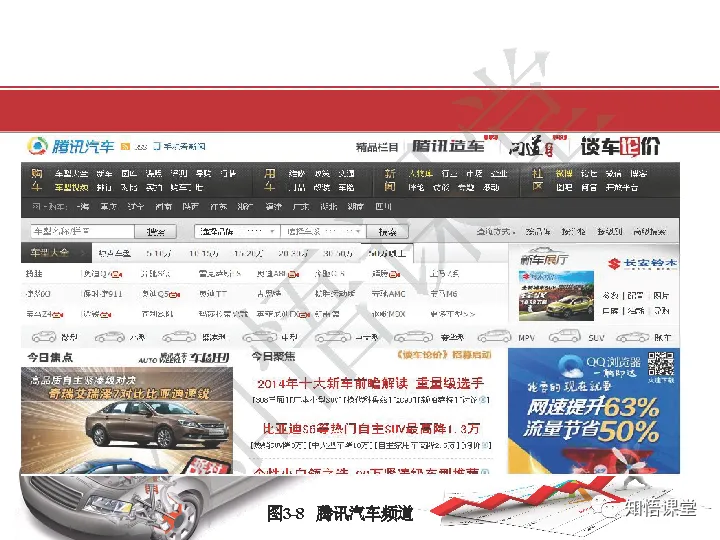Select the second car body type icon
This screenshot has height=540, width=720.
click(110, 337)
